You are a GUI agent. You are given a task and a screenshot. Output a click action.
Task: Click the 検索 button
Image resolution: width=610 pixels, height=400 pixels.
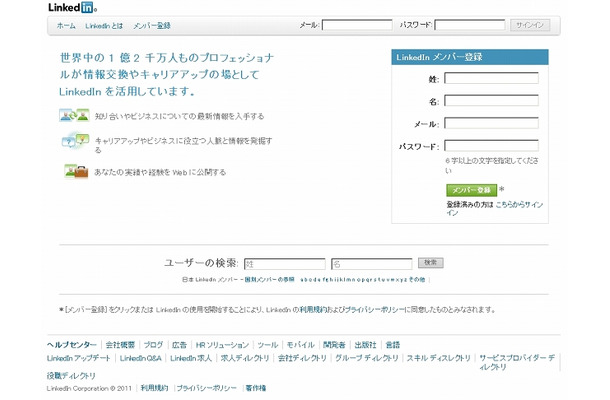pos(431,263)
